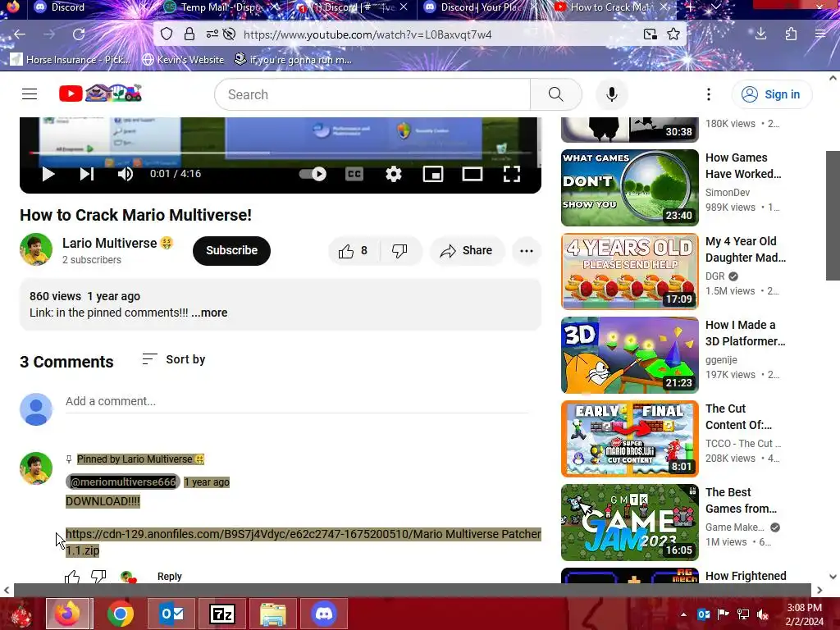List all tabs dropdown arrow

coord(715,7)
